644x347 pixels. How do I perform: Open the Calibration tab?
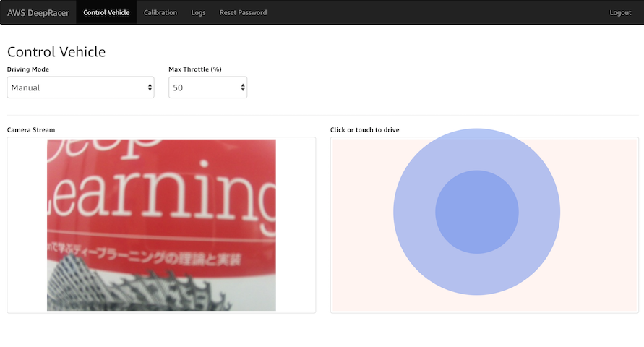pos(160,12)
